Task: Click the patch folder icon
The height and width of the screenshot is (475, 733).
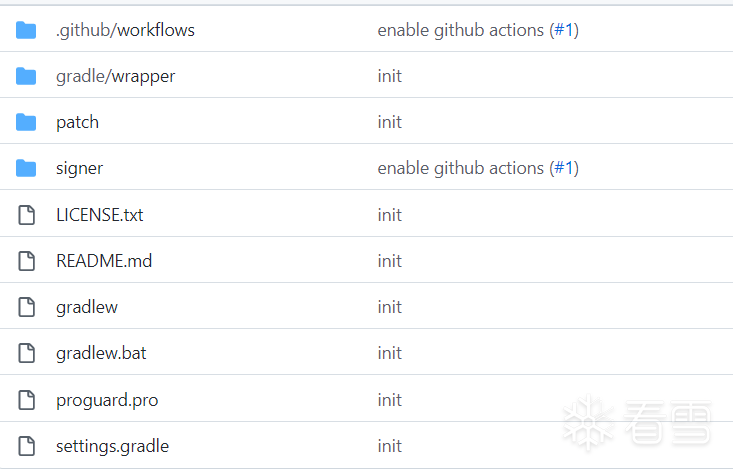Action: click(26, 122)
